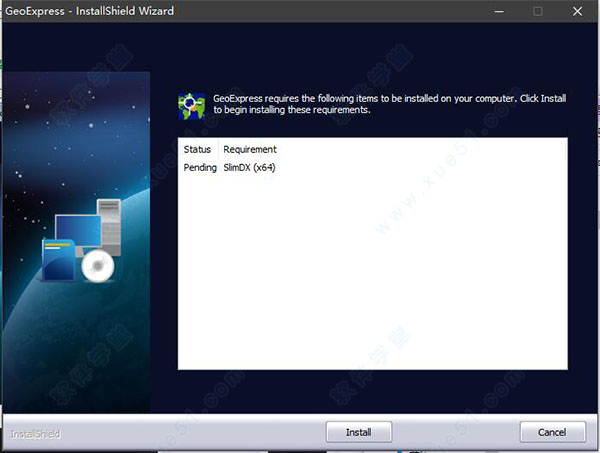Click the divider between Status and Requirement columns
The height and width of the screenshot is (453, 600).
pos(218,149)
